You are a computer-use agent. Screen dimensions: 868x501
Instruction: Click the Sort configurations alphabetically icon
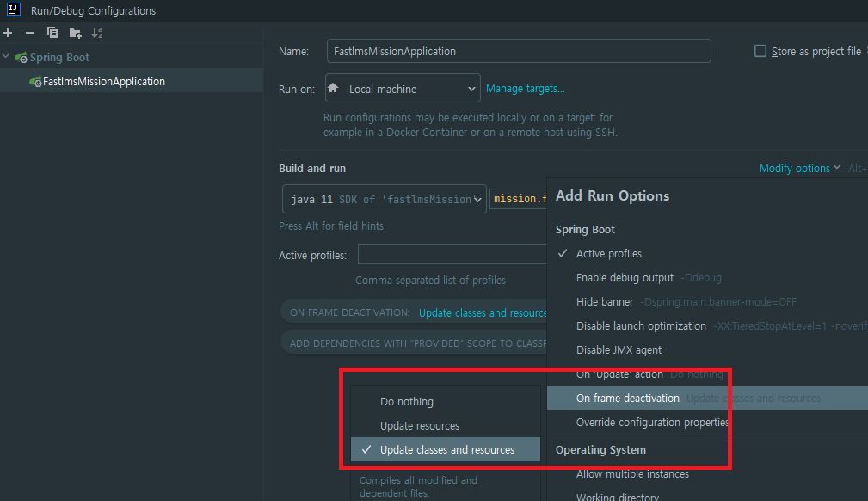pos(97,33)
